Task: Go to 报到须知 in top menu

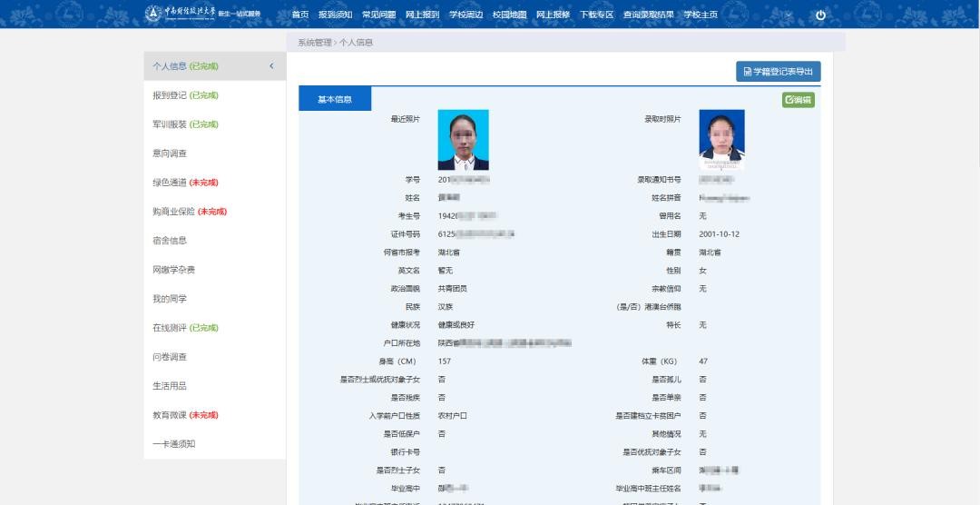Action: point(335,15)
